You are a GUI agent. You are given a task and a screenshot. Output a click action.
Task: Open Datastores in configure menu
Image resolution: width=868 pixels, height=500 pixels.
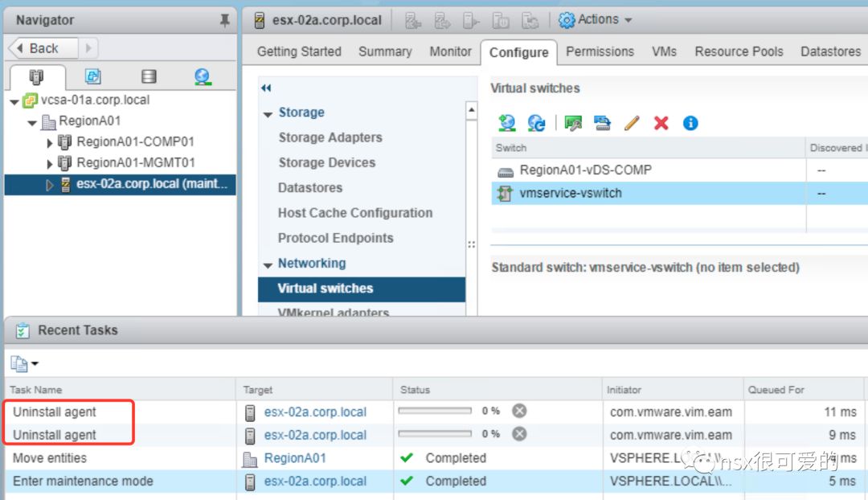(x=310, y=188)
